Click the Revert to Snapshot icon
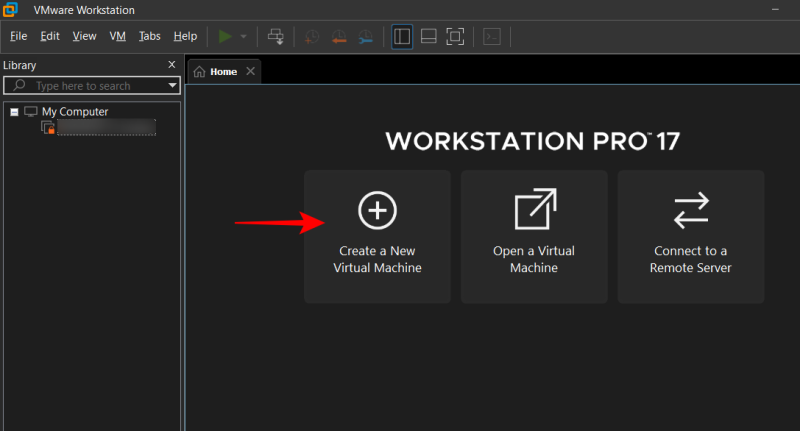This screenshot has height=431, width=800. coord(339,36)
